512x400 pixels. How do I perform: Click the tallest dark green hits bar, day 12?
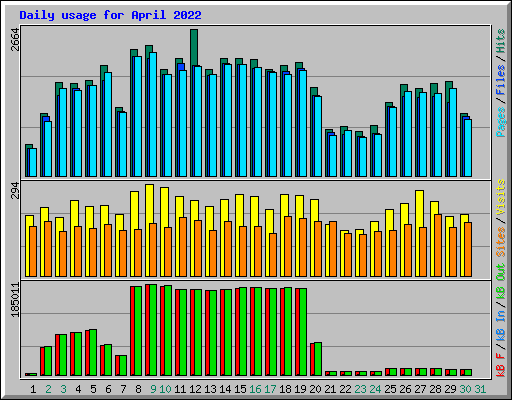click(x=194, y=48)
